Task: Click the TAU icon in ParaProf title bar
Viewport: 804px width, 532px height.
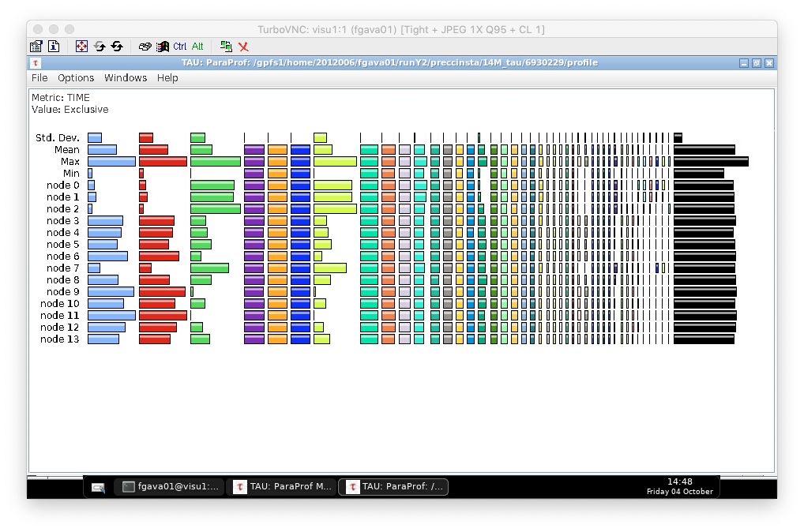Action: tap(36, 63)
